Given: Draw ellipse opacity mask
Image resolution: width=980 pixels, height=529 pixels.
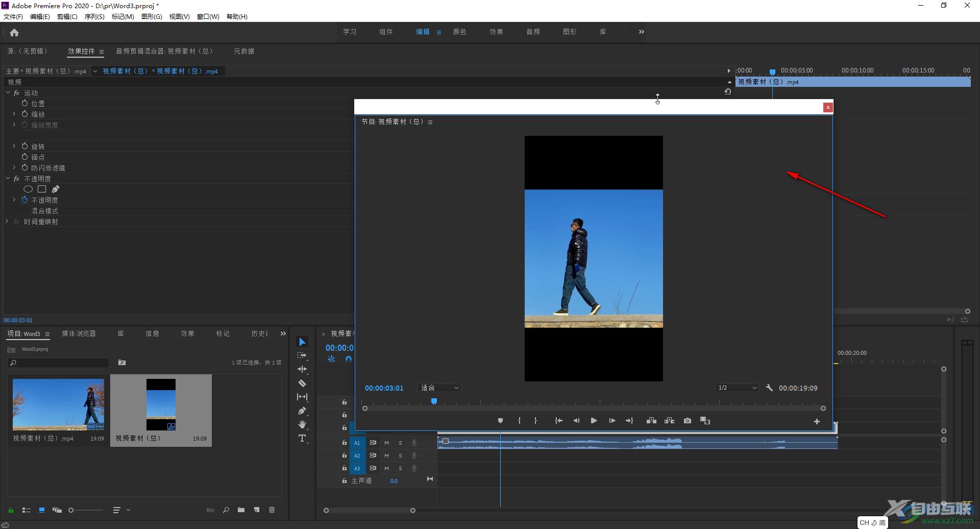Looking at the screenshot, I should [28, 189].
